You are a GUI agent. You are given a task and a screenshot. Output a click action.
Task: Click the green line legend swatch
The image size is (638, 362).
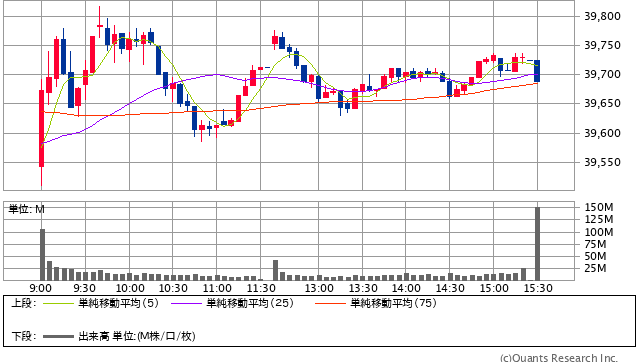[58, 303]
